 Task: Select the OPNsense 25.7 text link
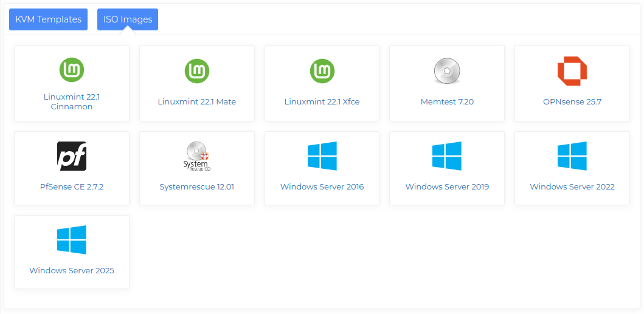(572, 101)
